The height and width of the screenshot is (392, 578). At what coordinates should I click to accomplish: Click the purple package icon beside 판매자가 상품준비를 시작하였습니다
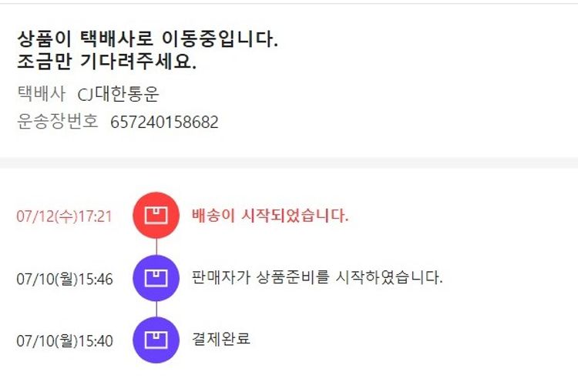point(156,278)
